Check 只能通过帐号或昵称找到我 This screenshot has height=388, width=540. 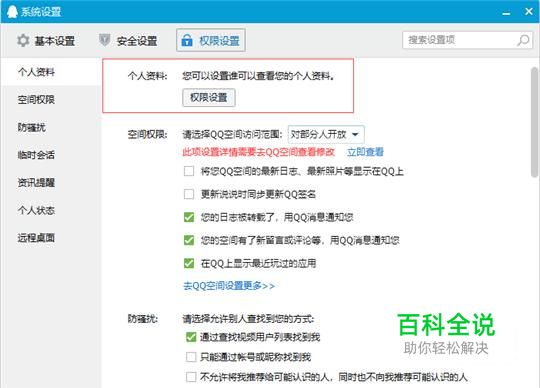(191, 357)
